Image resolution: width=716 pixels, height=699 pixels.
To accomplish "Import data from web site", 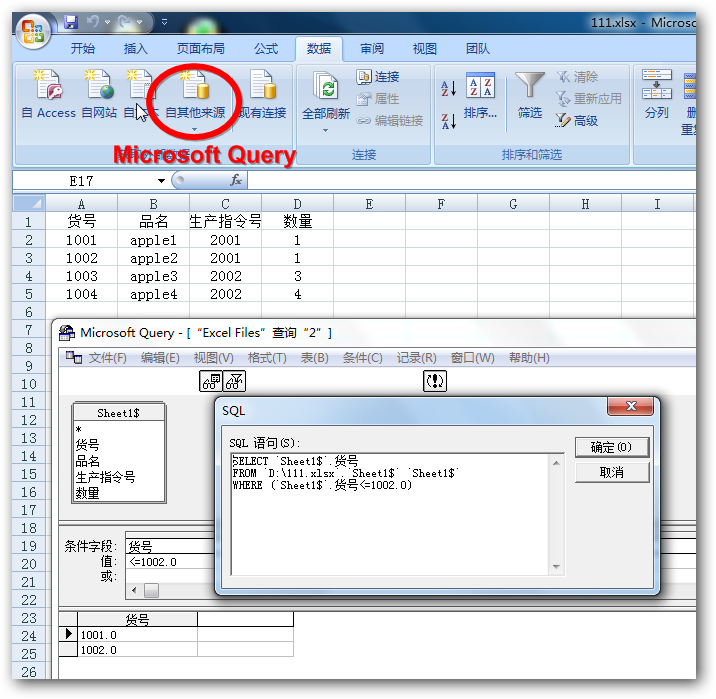I will pos(99,94).
